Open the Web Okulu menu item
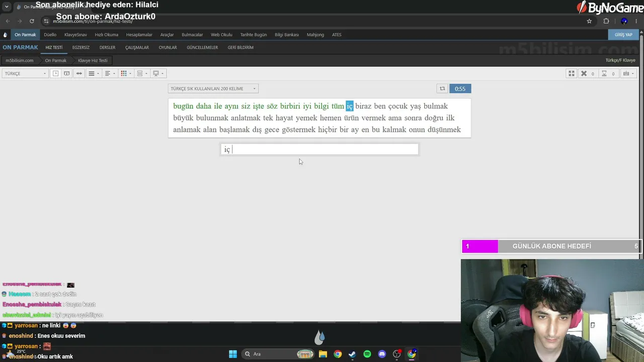 pos(221,35)
